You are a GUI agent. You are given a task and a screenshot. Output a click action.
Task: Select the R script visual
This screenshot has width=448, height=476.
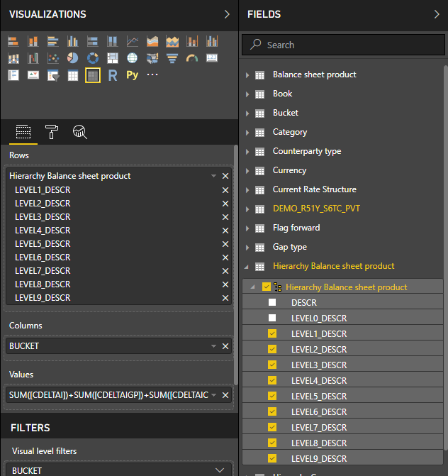[113, 75]
